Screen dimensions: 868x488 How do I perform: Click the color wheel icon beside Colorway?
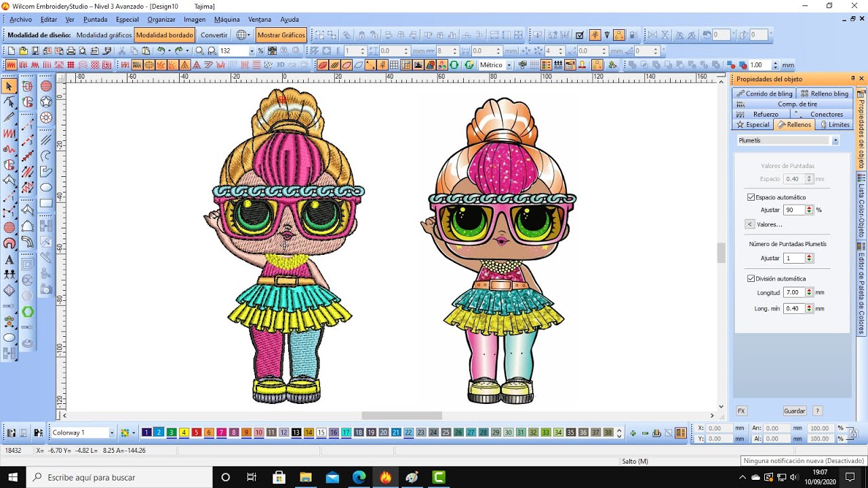point(125,432)
